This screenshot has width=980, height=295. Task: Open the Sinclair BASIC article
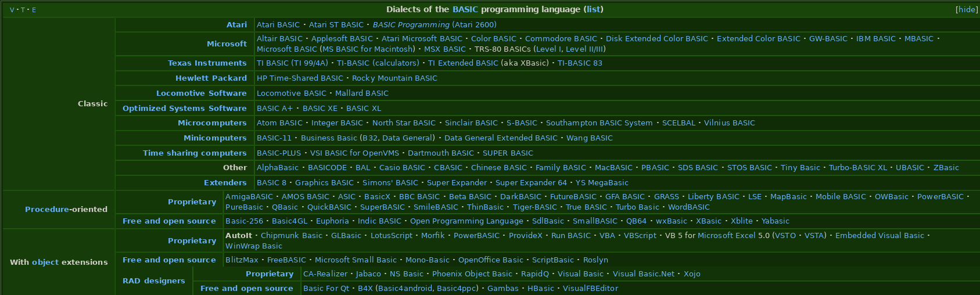(471, 123)
